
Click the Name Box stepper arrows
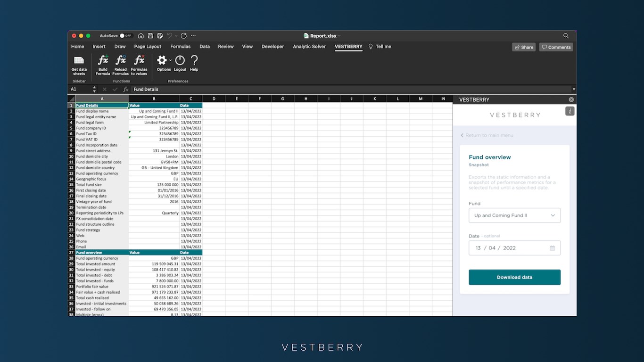coord(94,89)
